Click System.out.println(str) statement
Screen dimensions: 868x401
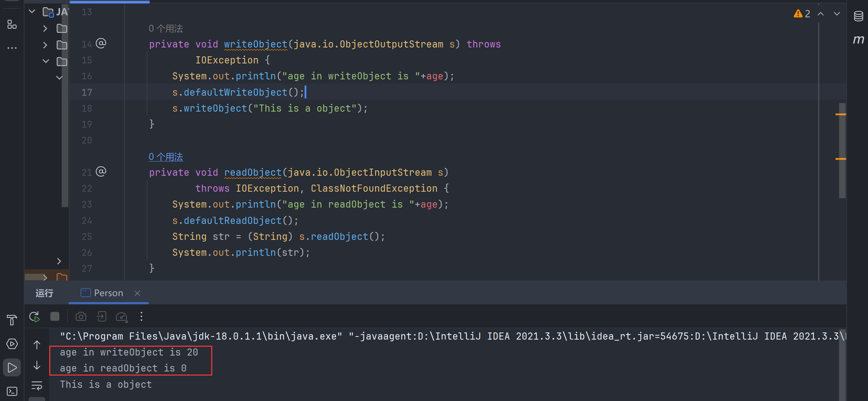(241, 252)
